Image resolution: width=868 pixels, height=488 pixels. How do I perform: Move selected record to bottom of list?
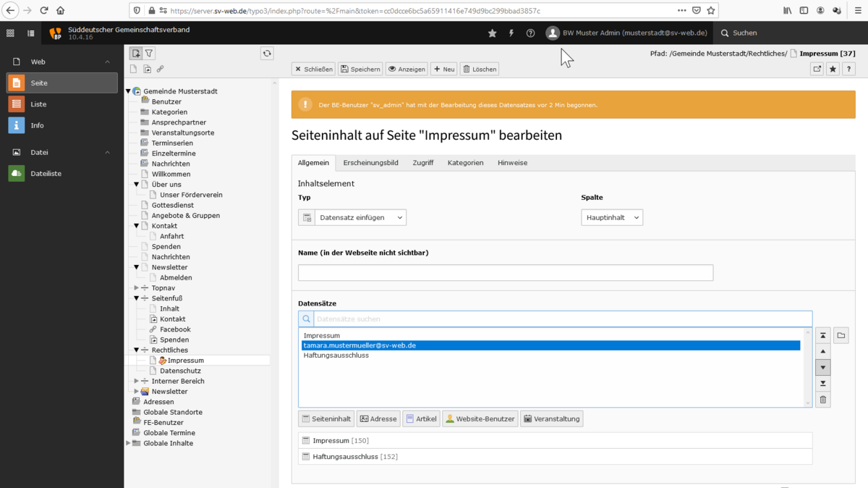click(823, 384)
